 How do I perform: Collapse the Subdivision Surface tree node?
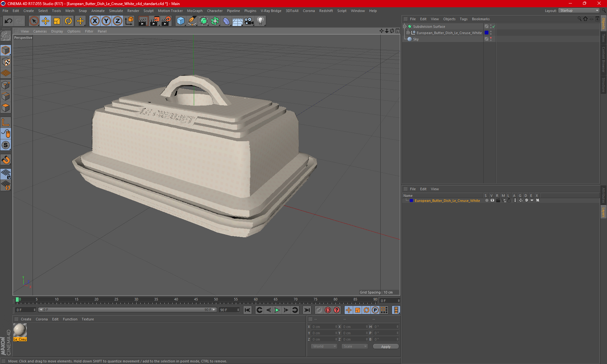(x=404, y=27)
